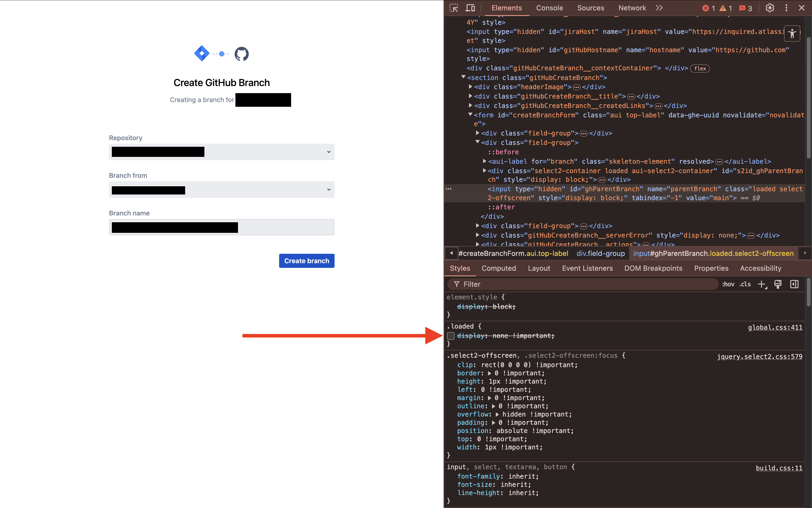Toggle .cls class editor

(745, 284)
